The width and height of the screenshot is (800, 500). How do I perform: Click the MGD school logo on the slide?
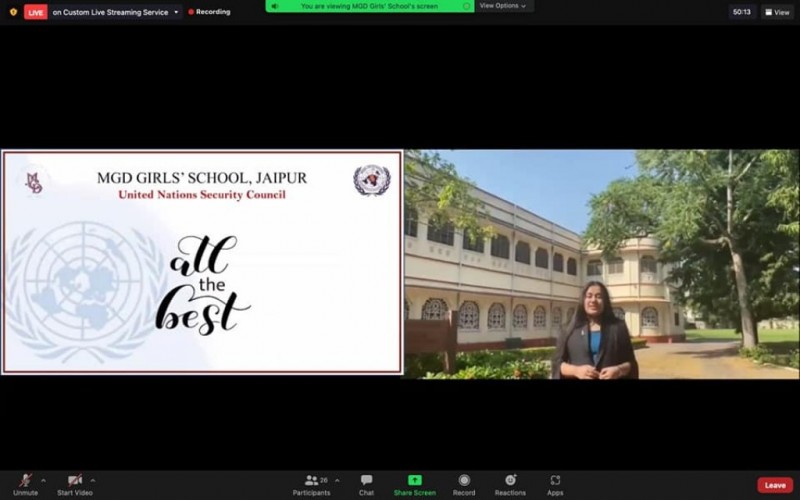coord(34,183)
